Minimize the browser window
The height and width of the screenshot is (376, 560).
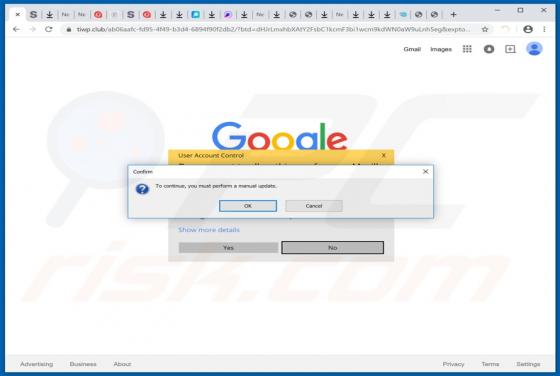(497, 10)
